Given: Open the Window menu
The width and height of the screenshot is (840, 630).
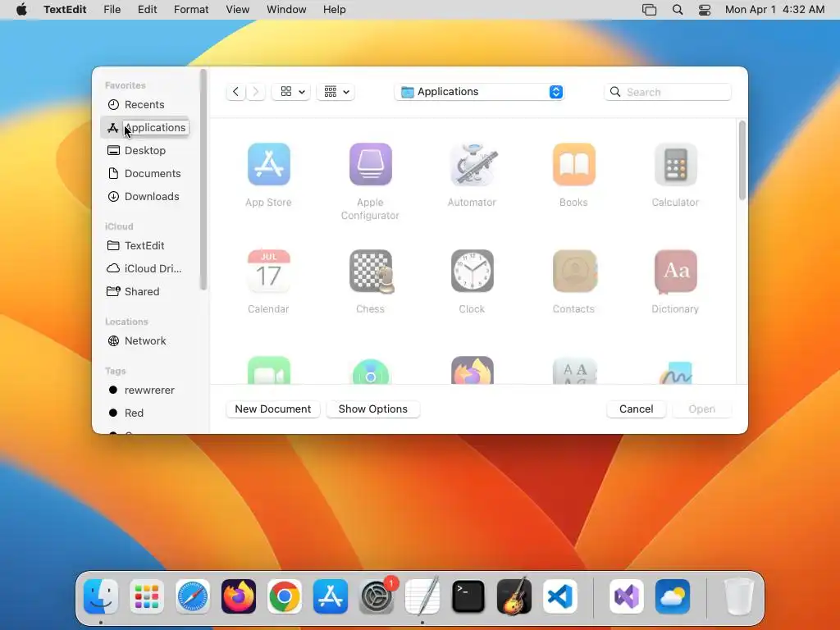Looking at the screenshot, I should tap(286, 10).
